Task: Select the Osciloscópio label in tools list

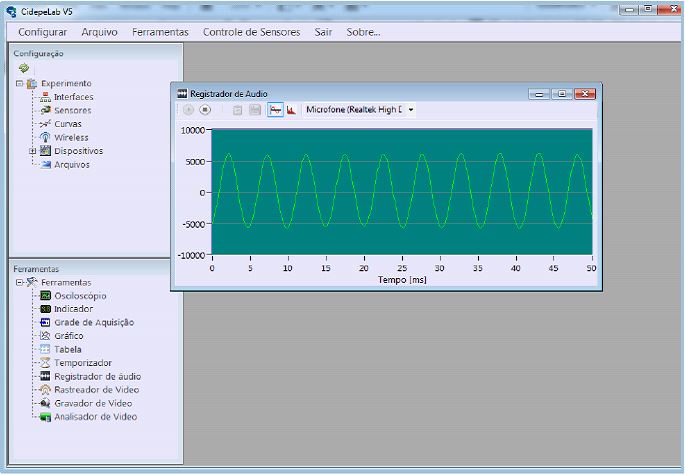Action: coord(80,296)
